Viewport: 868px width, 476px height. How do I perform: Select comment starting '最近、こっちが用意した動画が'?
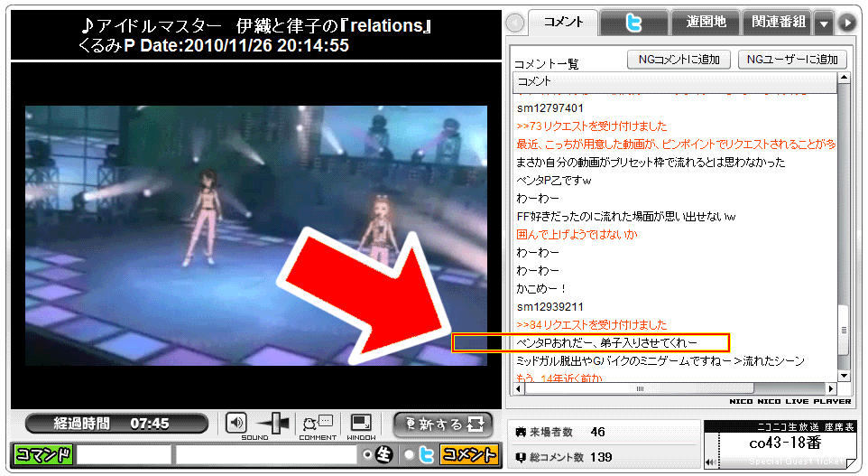[675, 145]
